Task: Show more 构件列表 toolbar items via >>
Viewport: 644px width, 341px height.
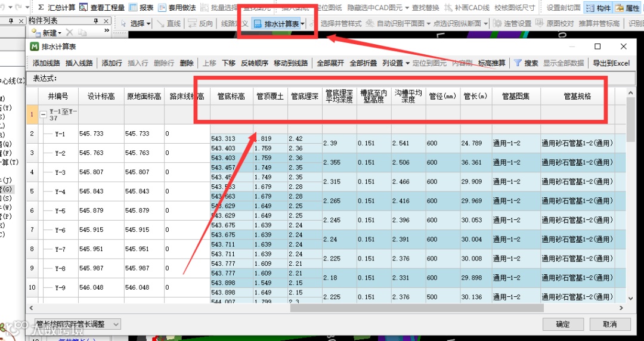Action: coord(107,30)
